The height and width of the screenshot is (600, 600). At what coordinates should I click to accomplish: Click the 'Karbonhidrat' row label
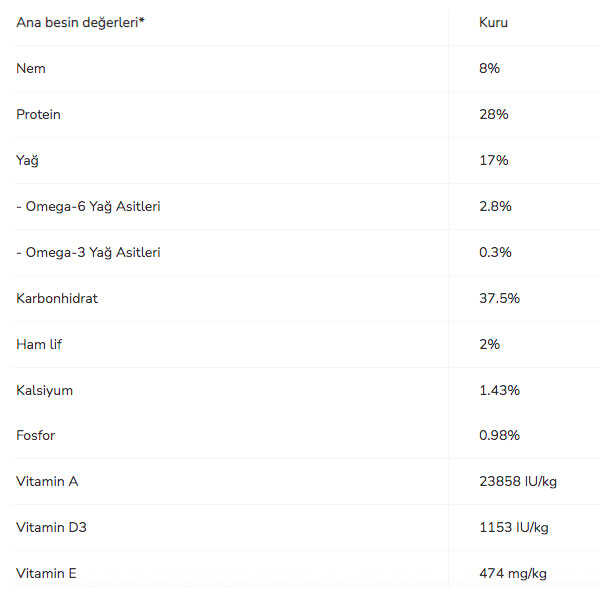[57, 298]
